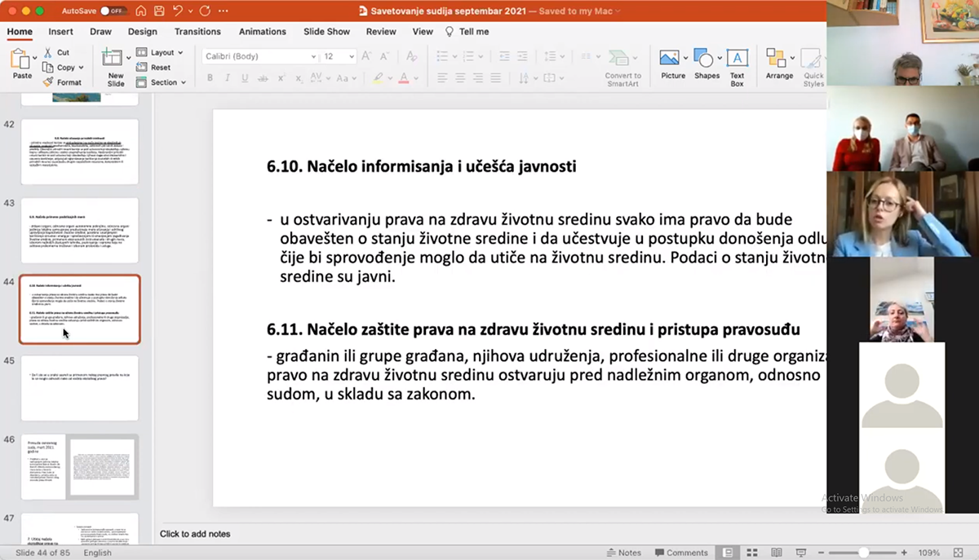Switch to the Draw tab
The height and width of the screenshot is (560, 979).
coord(100,32)
